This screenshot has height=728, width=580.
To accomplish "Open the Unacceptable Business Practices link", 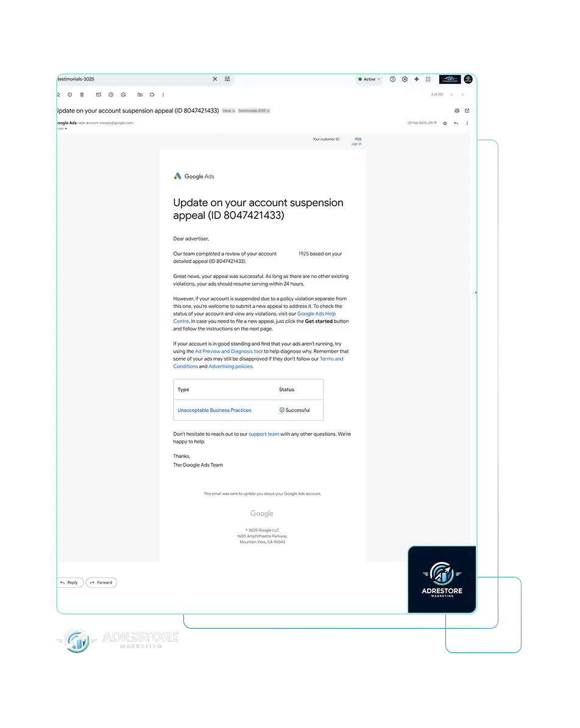I will pos(214,410).
